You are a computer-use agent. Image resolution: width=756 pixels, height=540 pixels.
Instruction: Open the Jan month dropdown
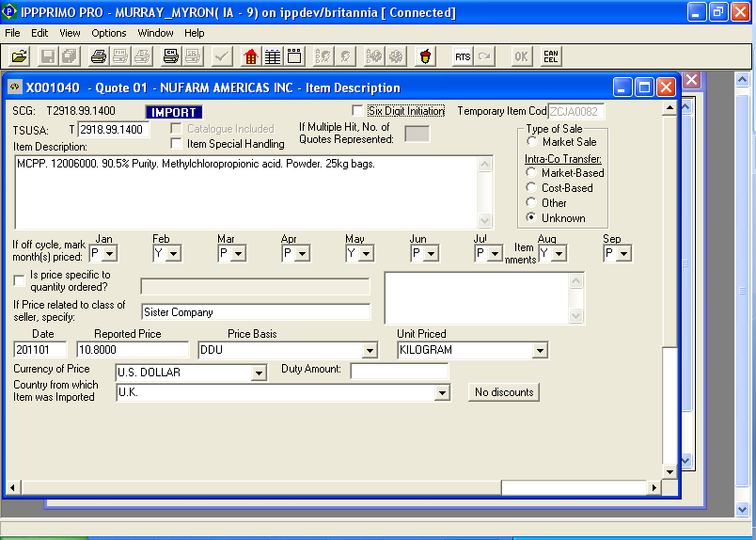[110, 253]
